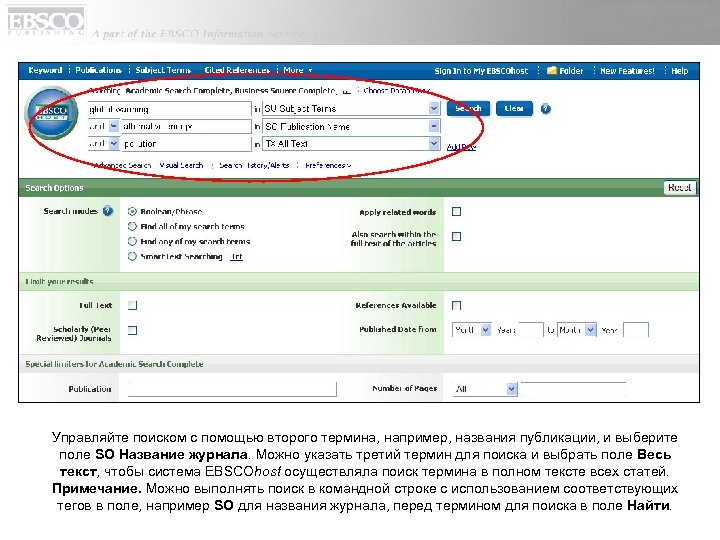The image size is (720, 540).
Task: Open the Folder icon link
Action: [x=565, y=71]
